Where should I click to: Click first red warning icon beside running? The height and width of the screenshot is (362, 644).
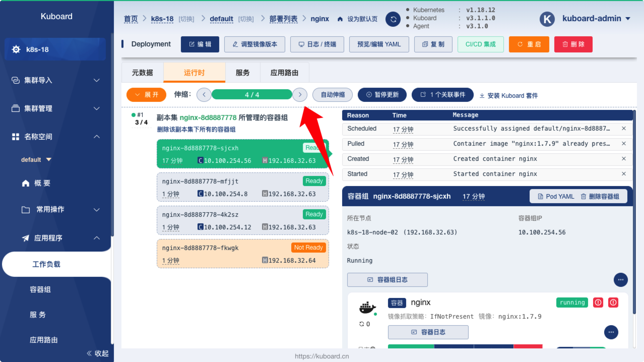coord(598,303)
